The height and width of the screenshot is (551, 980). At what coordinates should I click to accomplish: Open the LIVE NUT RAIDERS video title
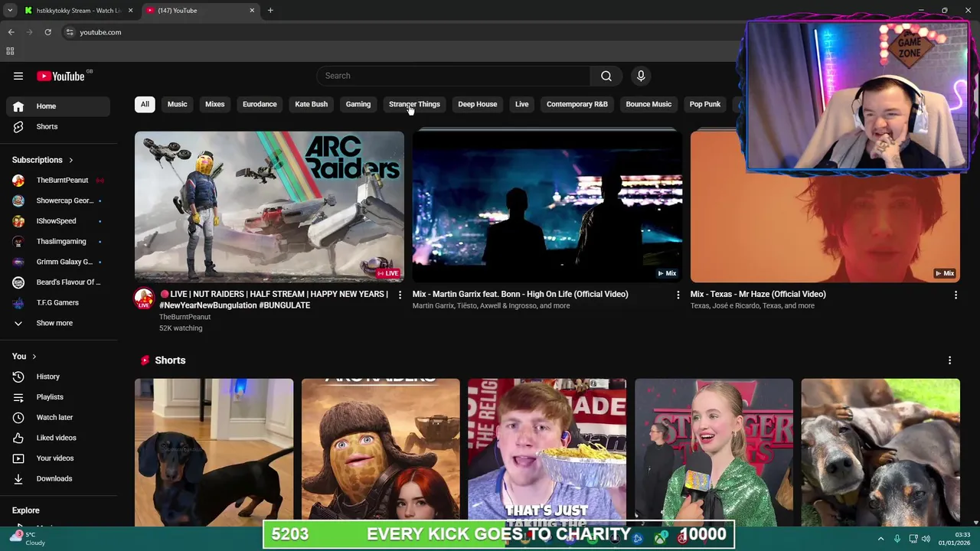pos(274,299)
